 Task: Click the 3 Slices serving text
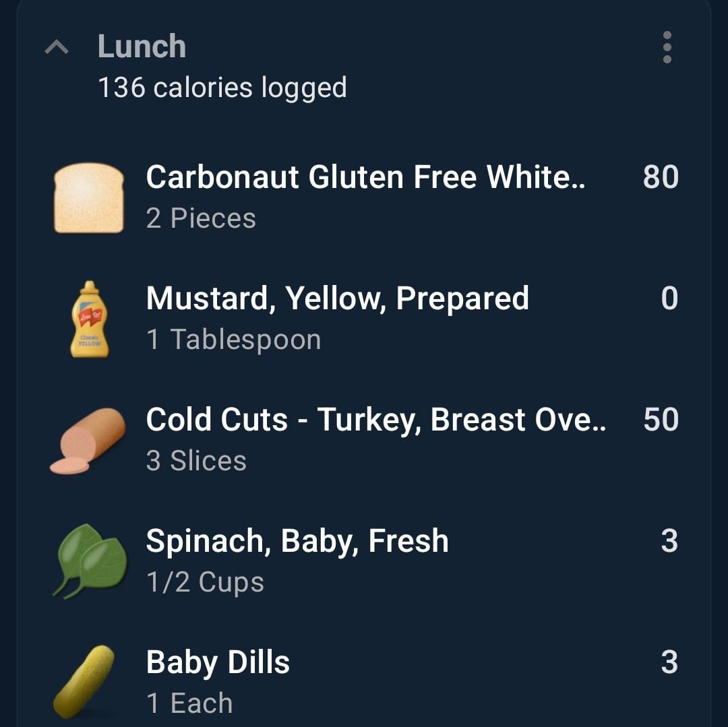[196, 461]
